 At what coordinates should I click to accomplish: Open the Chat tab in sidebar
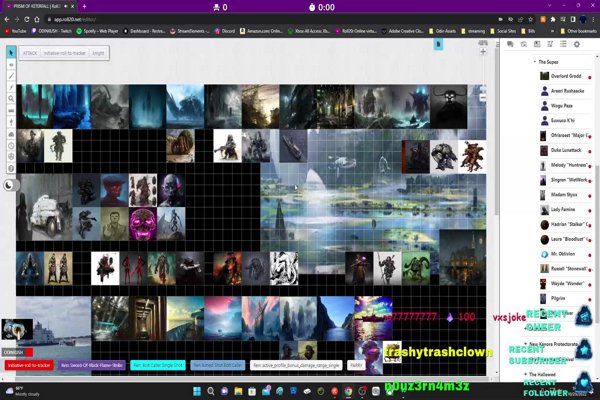pyautogui.click(x=510, y=44)
